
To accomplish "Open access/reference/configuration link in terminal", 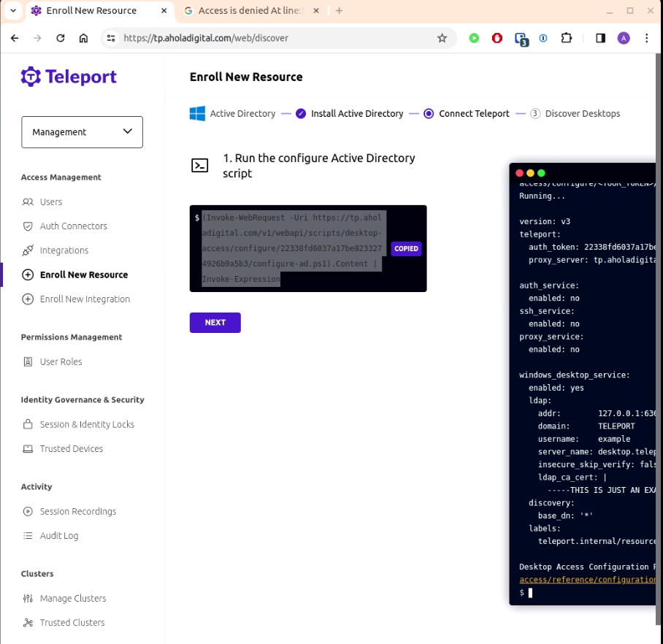I will coord(587,580).
